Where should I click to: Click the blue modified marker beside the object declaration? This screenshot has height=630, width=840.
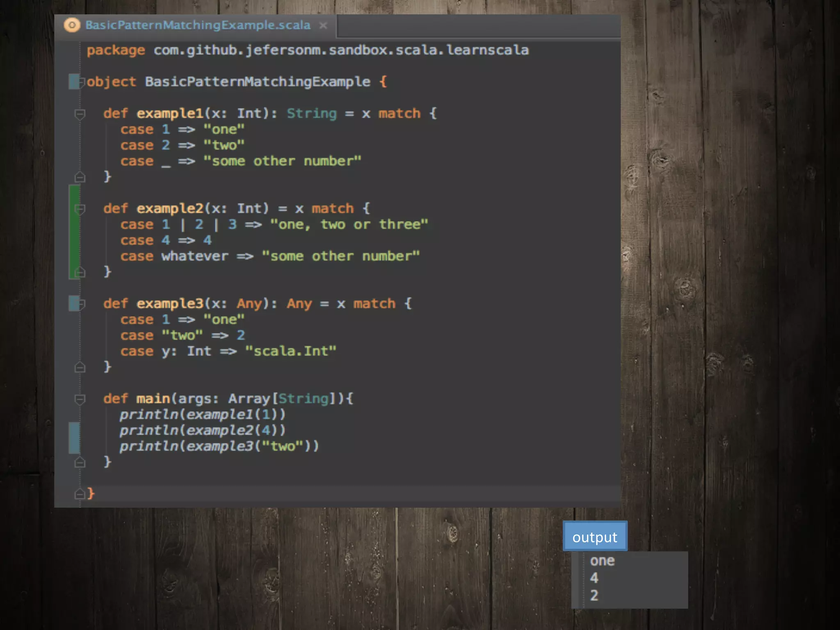pos(73,82)
